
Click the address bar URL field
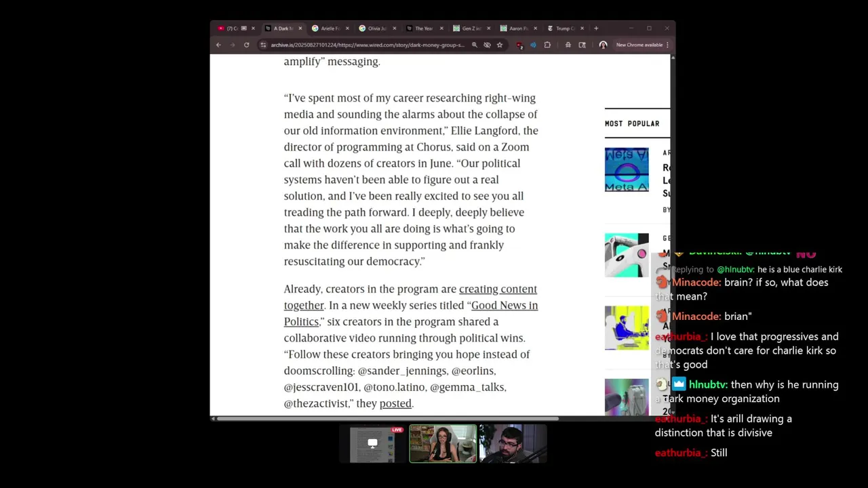click(367, 45)
